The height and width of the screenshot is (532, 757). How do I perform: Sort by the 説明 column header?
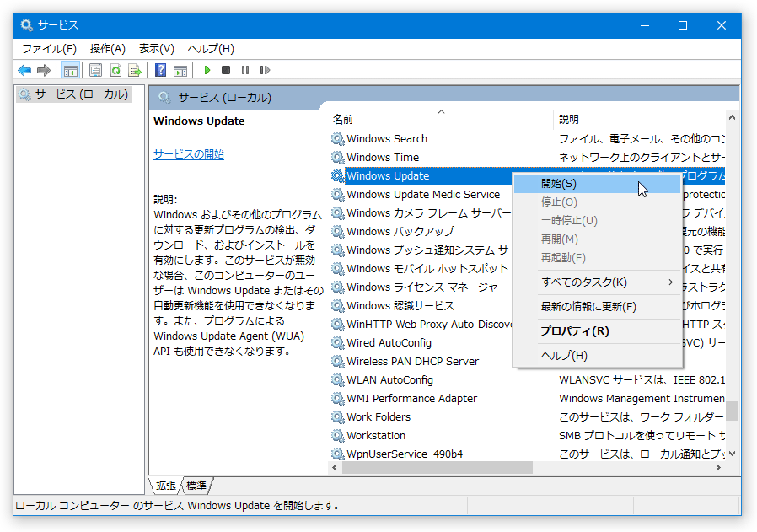tap(639, 119)
